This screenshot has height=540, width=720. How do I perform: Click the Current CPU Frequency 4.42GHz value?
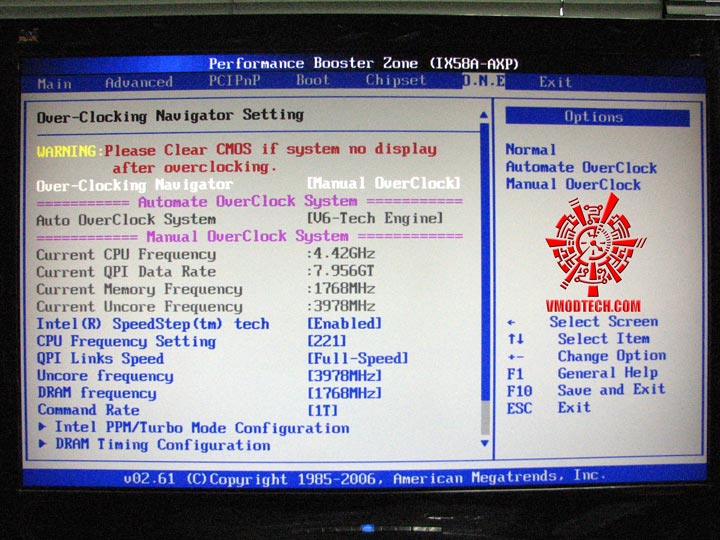(x=341, y=253)
